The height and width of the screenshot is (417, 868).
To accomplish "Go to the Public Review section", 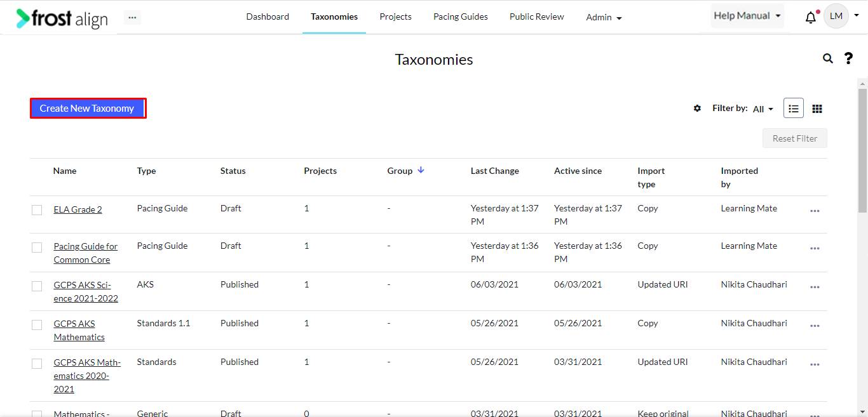I will coord(536,17).
